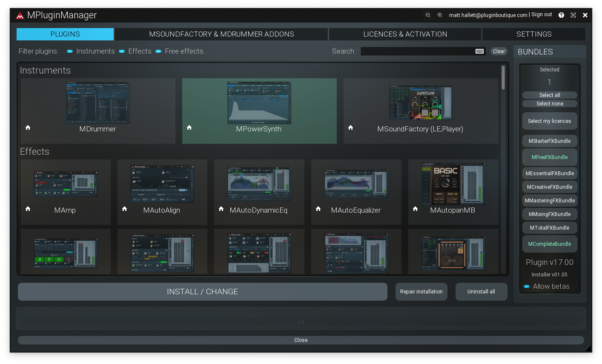Image resolution: width=602 pixels, height=364 pixels.
Task: Click into the plugin Search field
Action: pos(417,51)
